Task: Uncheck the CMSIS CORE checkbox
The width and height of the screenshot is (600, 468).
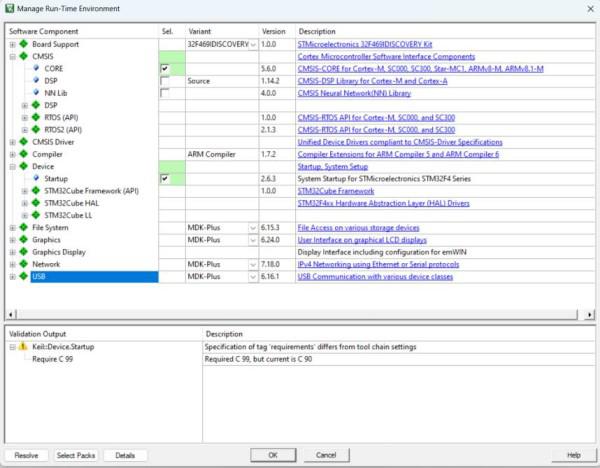Action: [x=165, y=68]
